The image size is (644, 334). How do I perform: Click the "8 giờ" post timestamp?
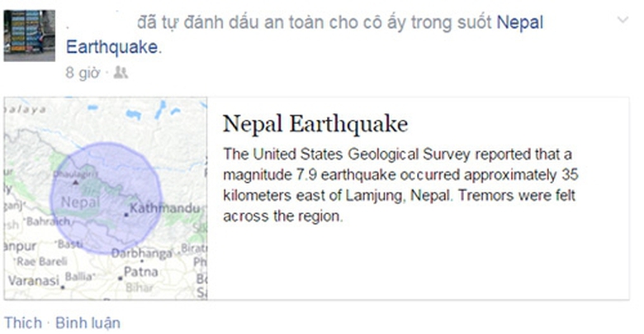point(83,73)
